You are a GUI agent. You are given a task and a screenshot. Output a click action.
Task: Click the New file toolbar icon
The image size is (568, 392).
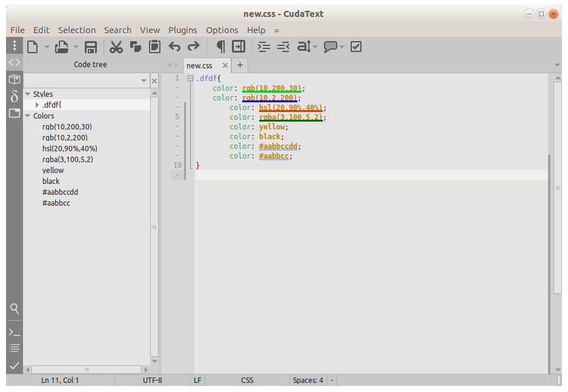[33, 47]
